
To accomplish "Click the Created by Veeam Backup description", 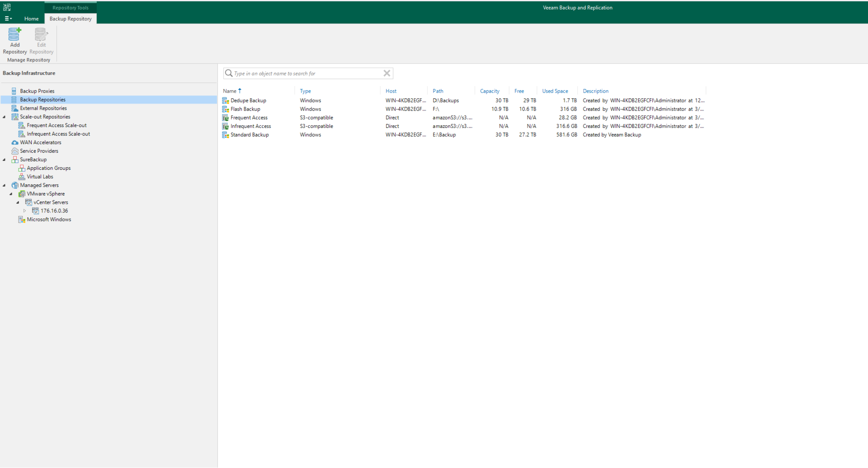I will 612,135.
